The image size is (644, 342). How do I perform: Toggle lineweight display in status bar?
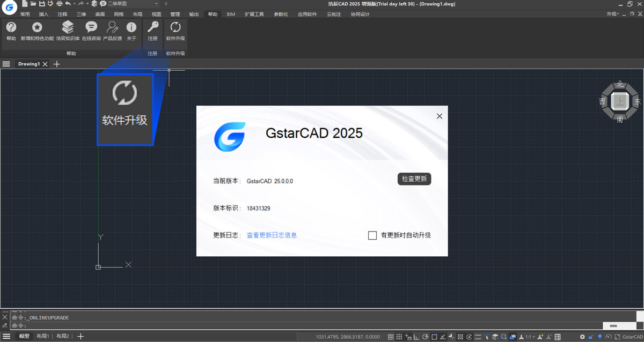pos(478,337)
